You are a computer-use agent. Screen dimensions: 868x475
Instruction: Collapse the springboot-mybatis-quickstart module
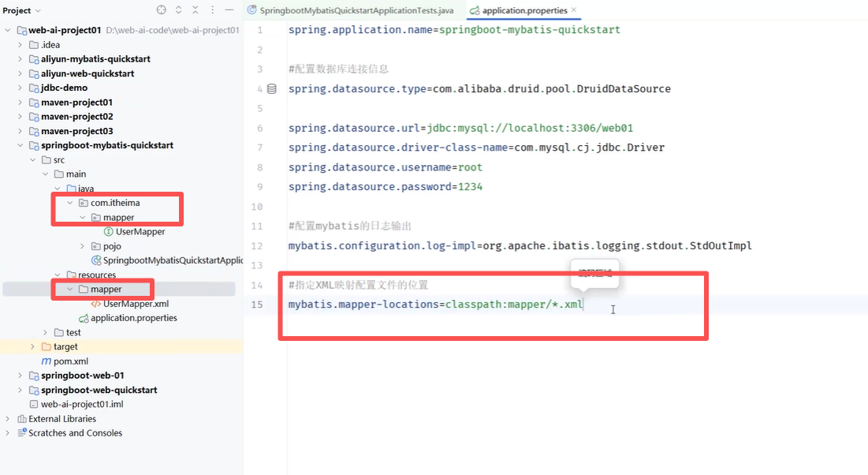coord(20,145)
